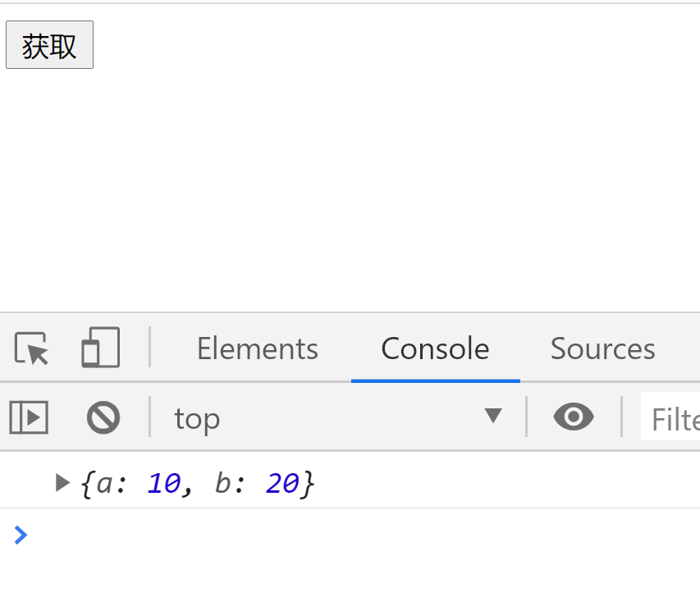Click the value 20 in logged object
The image size is (700, 592).
pos(281,483)
